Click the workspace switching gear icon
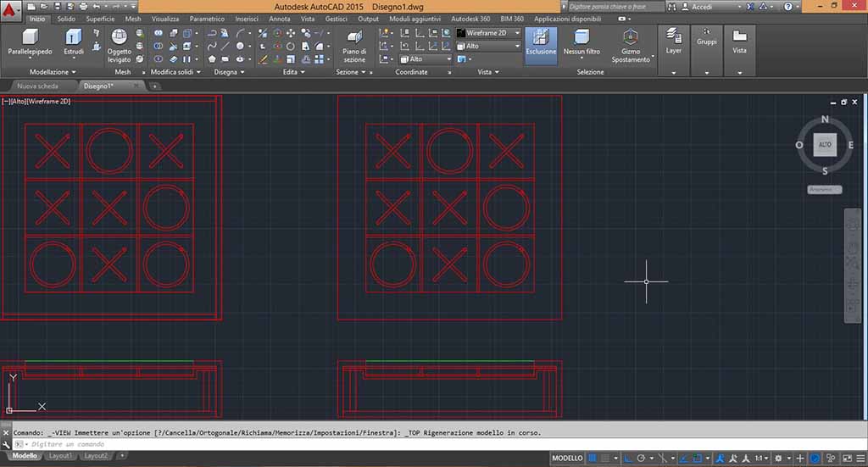This screenshot has width=868, height=467. pos(778,459)
